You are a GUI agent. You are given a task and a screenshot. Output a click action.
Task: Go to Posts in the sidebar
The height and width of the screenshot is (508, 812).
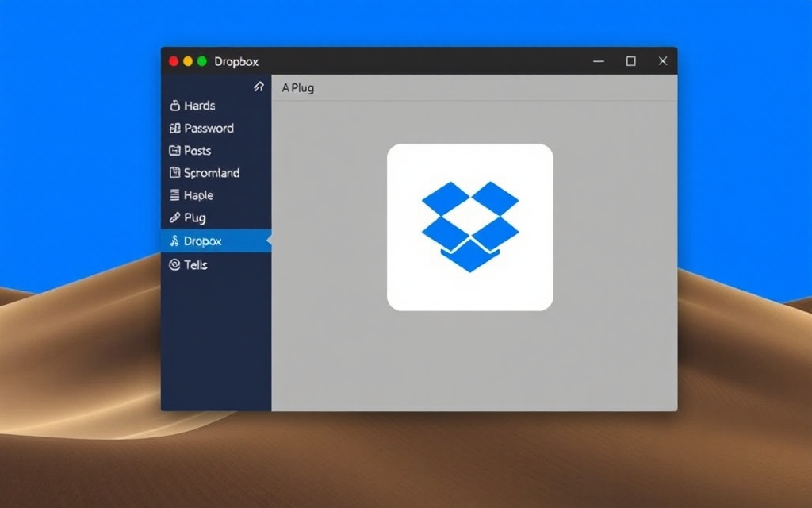pyautogui.click(x=216, y=150)
